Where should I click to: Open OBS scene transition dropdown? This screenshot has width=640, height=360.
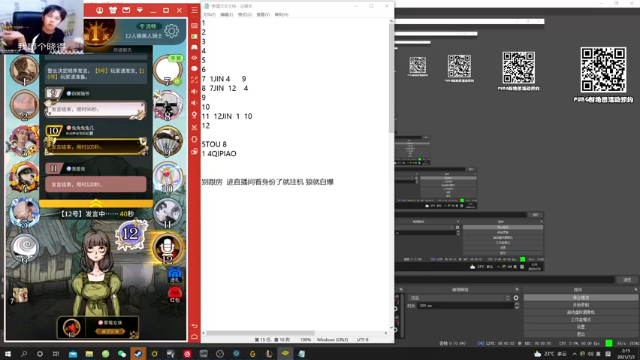[x=460, y=298]
